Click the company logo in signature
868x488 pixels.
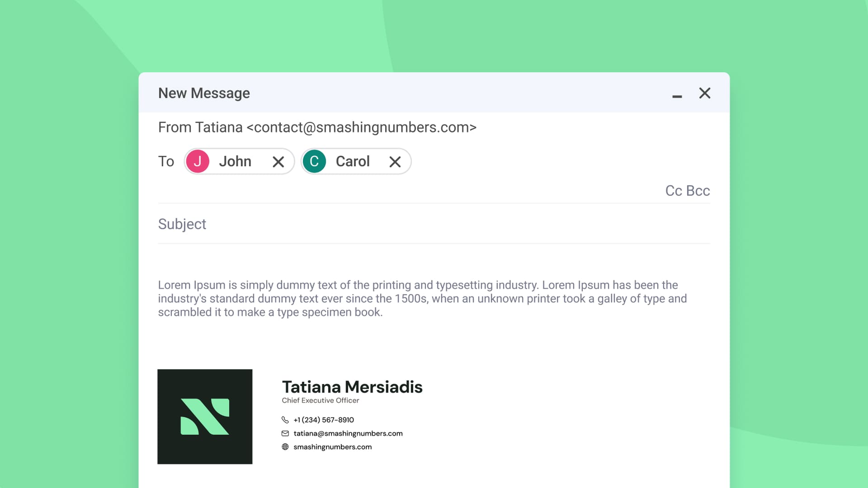click(x=205, y=417)
